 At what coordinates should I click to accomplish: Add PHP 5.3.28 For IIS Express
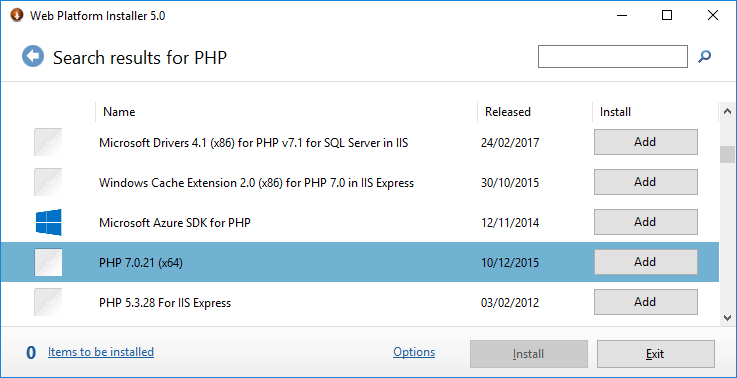[645, 302]
